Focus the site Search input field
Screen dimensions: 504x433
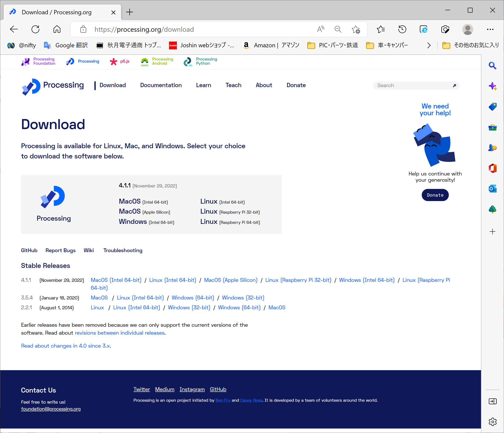[416, 85]
